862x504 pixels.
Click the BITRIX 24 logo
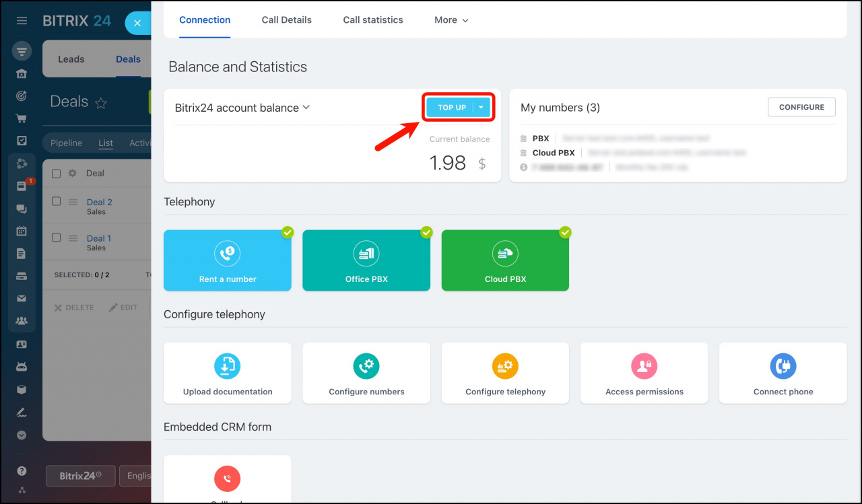pyautogui.click(x=77, y=21)
